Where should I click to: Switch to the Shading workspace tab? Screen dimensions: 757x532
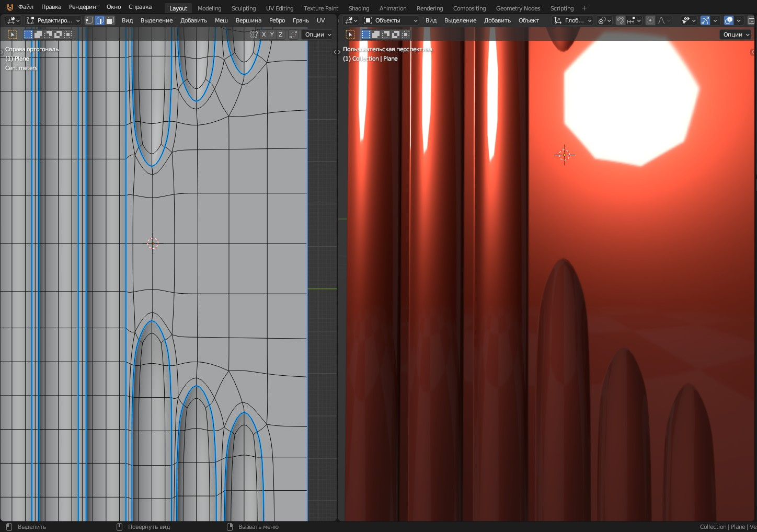click(x=359, y=8)
